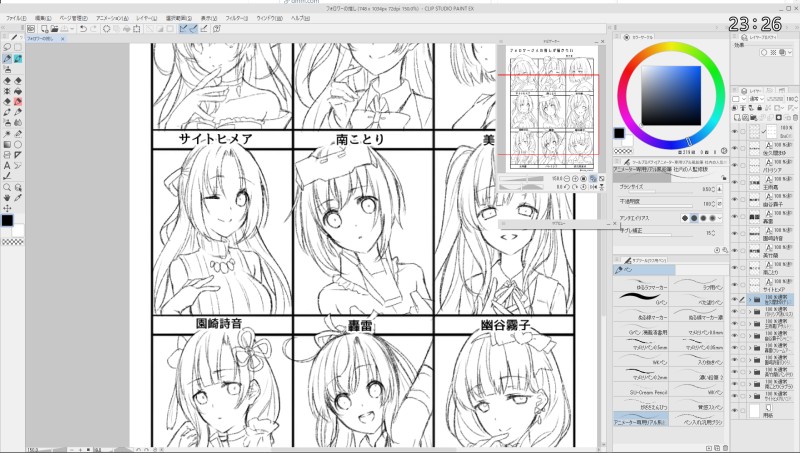Switch to the レイヤー panel tab
800x453 pixels.
(751, 91)
